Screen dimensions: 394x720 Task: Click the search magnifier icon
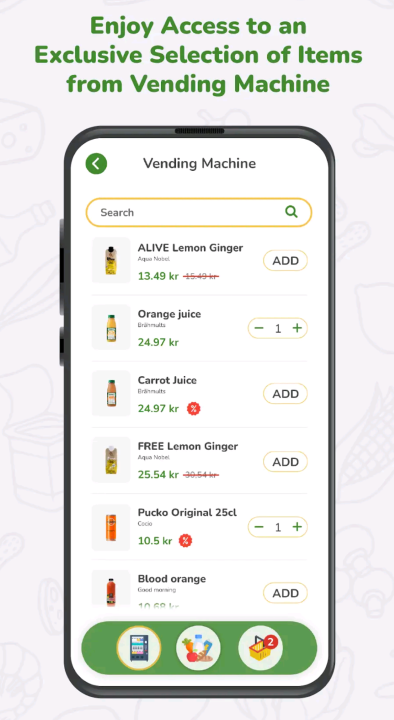pyautogui.click(x=291, y=212)
